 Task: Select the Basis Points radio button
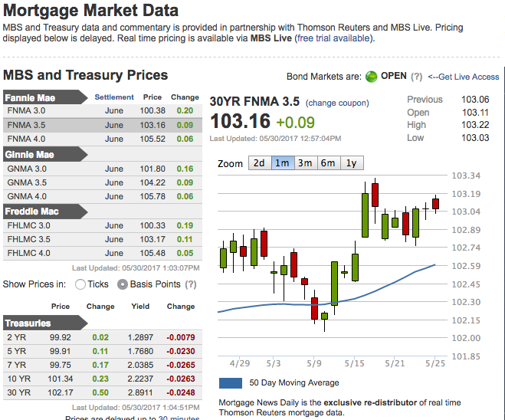pos(123,284)
